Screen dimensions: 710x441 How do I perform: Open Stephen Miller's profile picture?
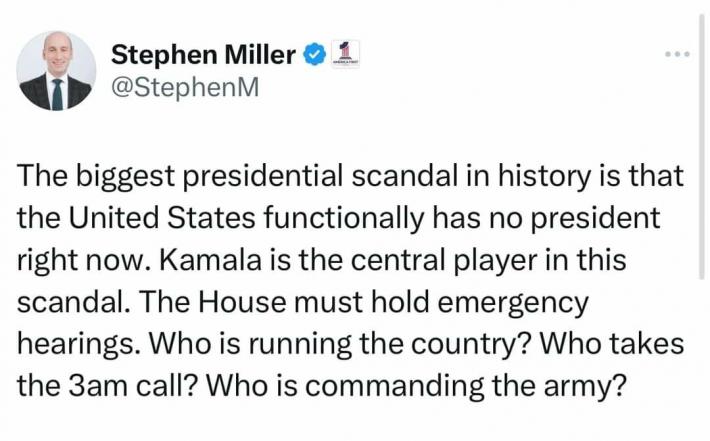coord(56,71)
